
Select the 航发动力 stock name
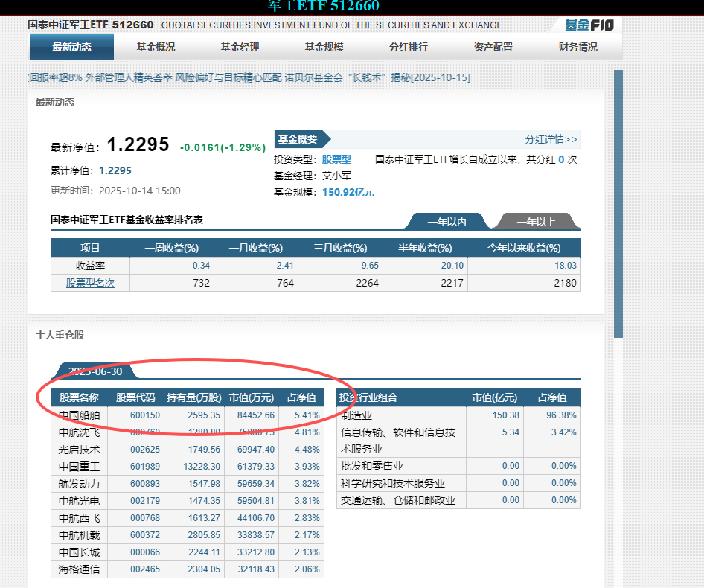[79, 484]
